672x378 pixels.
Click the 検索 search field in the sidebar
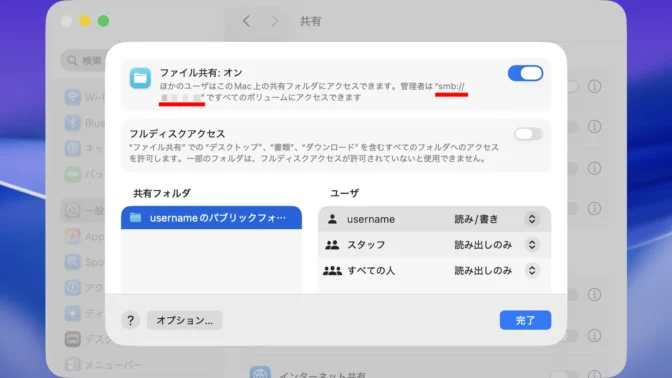click(84, 60)
